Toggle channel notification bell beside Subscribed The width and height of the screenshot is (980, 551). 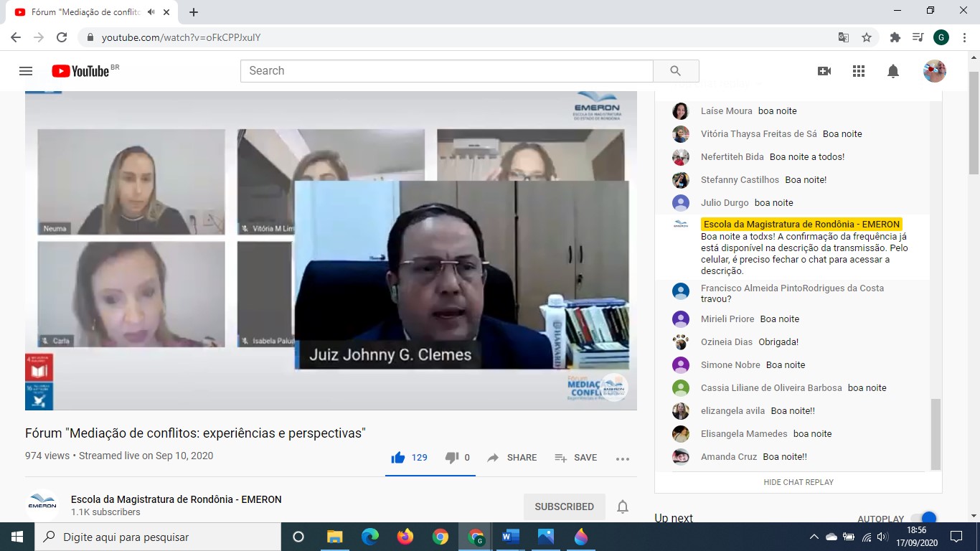tap(623, 507)
